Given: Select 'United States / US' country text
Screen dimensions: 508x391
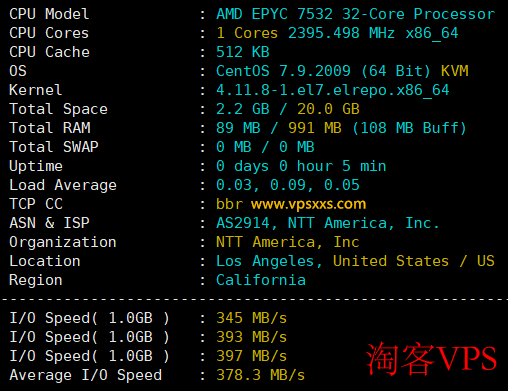Looking at the screenshot, I should 414,261.
